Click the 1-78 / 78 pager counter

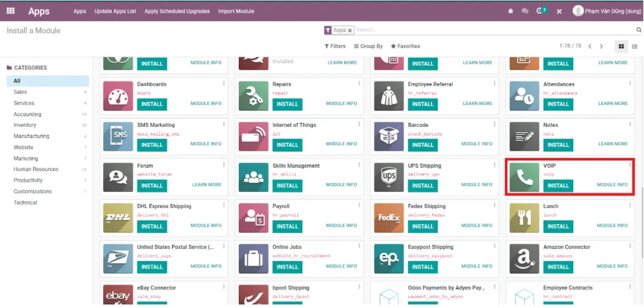(x=570, y=46)
